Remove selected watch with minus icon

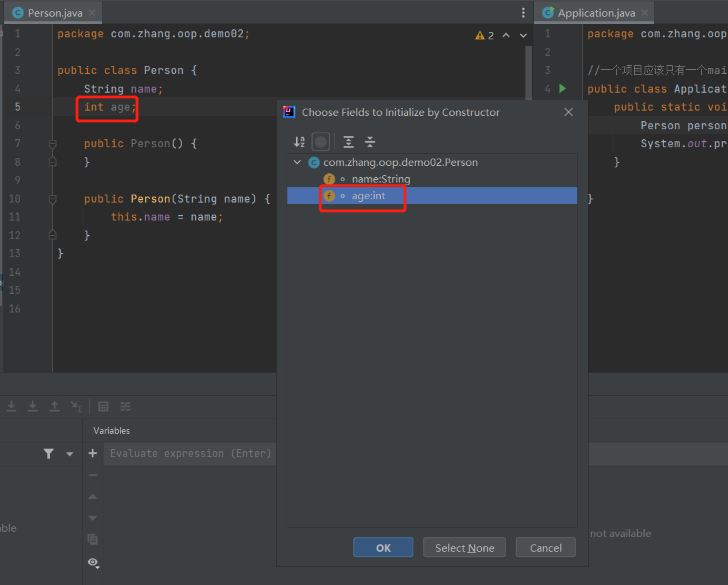click(93, 475)
